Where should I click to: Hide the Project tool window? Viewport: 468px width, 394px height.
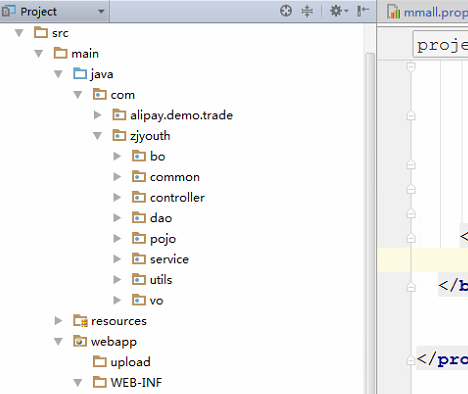pyautogui.click(x=363, y=11)
